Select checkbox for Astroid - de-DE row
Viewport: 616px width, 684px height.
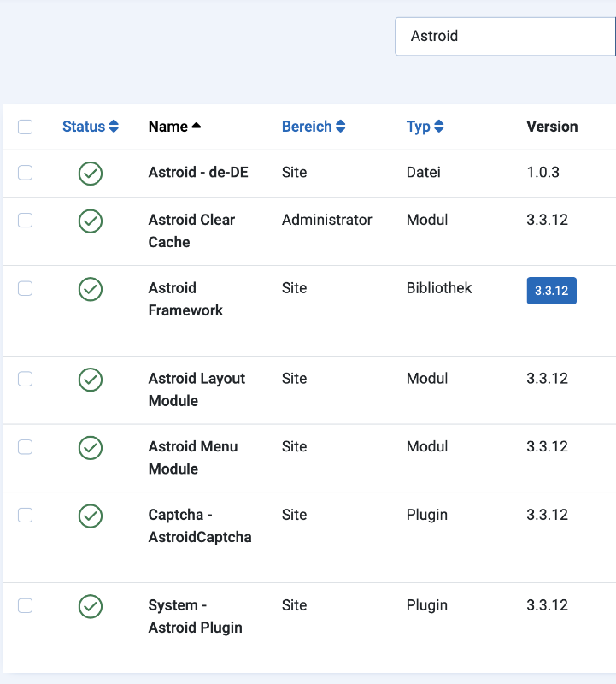click(x=26, y=173)
